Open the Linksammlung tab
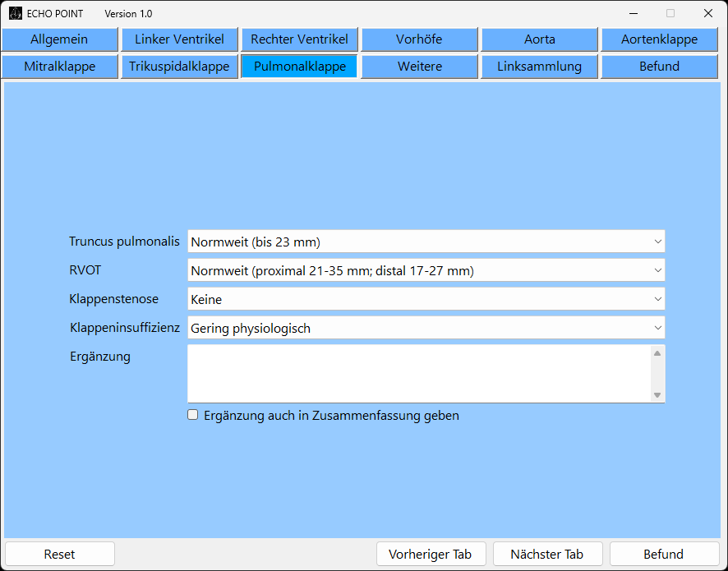The width and height of the screenshot is (728, 571). 539,67
